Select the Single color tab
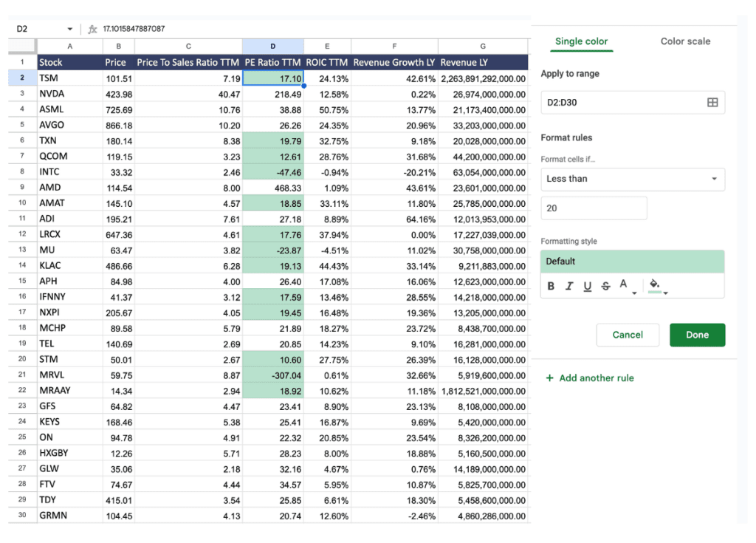The image size is (756, 543). (582, 41)
